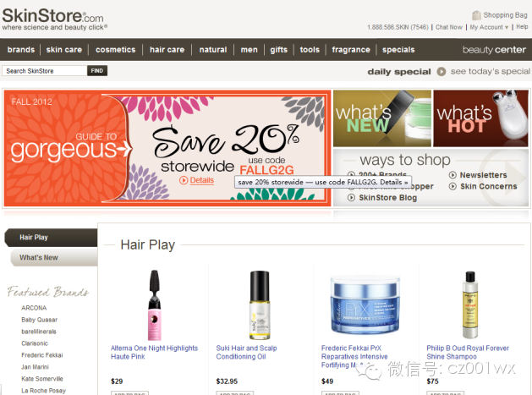The image size is (532, 395).
Task: Open the Chat Now link
Action: (448, 27)
